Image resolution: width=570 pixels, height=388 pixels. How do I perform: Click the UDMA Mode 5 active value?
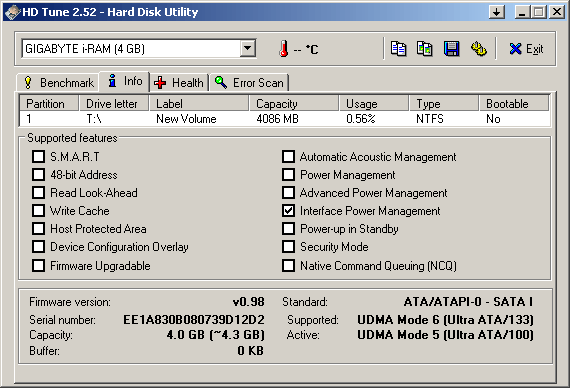coord(445,335)
